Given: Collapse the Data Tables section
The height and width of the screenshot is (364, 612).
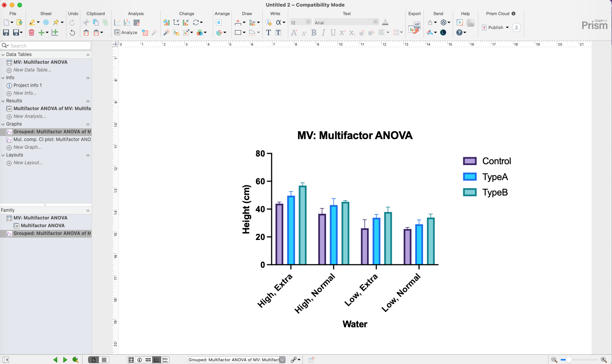Looking at the screenshot, I should coord(3,54).
